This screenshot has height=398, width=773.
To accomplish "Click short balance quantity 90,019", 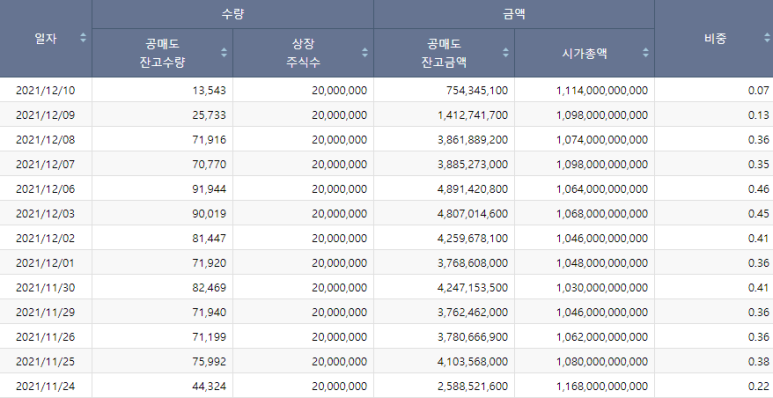I will pyautogui.click(x=209, y=214).
